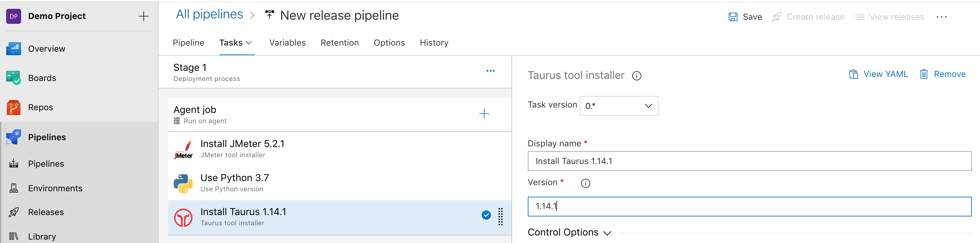
Task: Click the Environments label in sidebar
Action: 55,188
